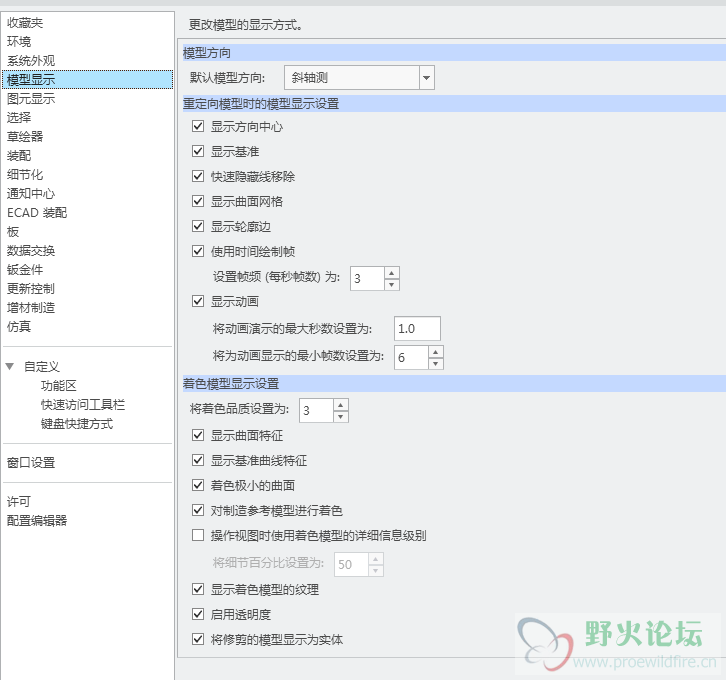Toggle 使用时间绘制帧 checkbox
Image resolution: width=726 pixels, height=680 pixels.
pos(198,251)
